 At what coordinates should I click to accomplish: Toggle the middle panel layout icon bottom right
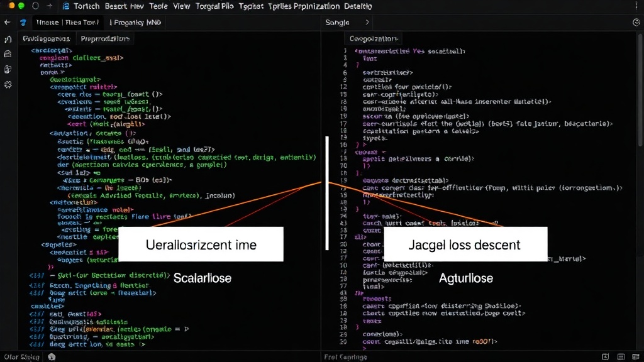pyautogui.click(x=621, y=357)
